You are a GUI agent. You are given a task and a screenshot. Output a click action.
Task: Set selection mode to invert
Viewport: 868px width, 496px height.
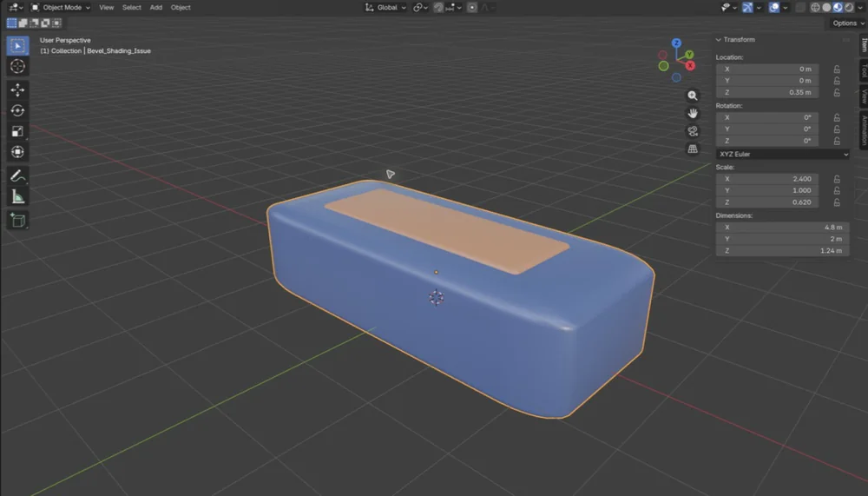(45, 23)
